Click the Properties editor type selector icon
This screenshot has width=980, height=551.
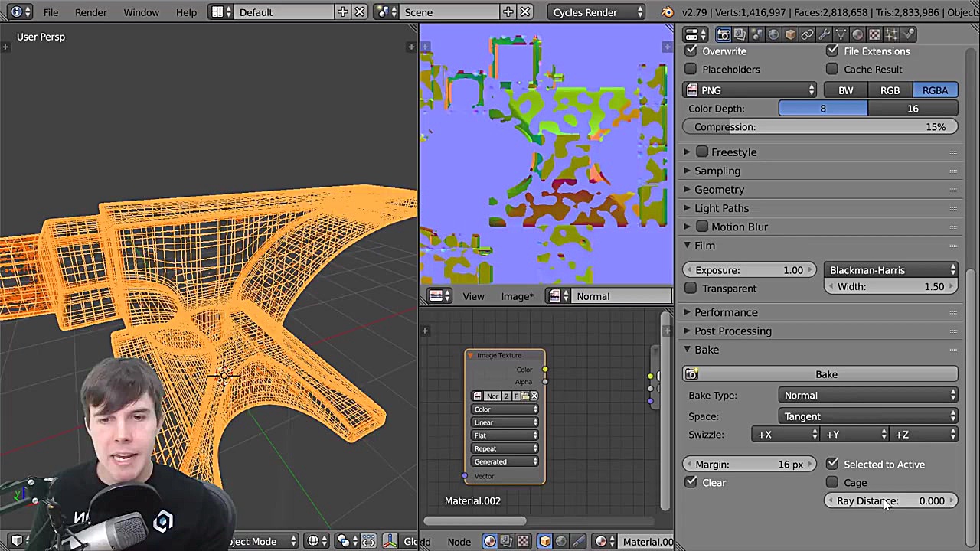(696, 34)
